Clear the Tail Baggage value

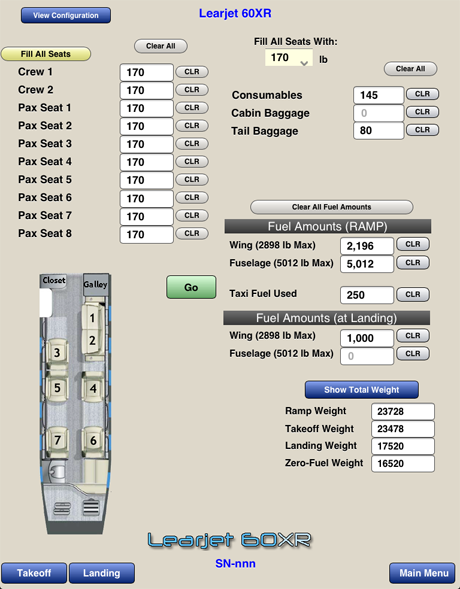point(422,130)
